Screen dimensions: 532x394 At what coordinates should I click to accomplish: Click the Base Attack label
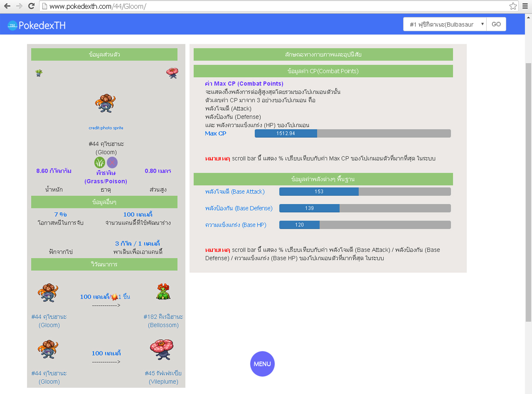click(x=235, y=191)
